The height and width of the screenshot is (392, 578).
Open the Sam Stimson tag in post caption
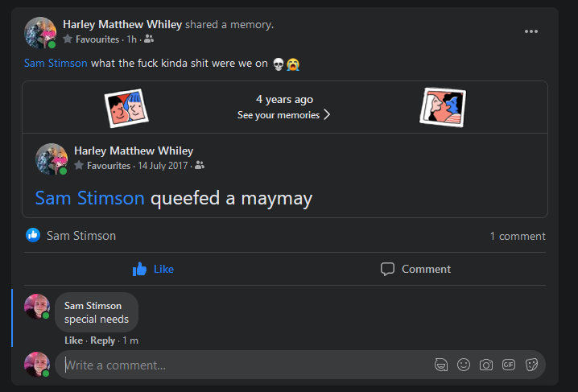pyautogui.click(x=56, y=63)
